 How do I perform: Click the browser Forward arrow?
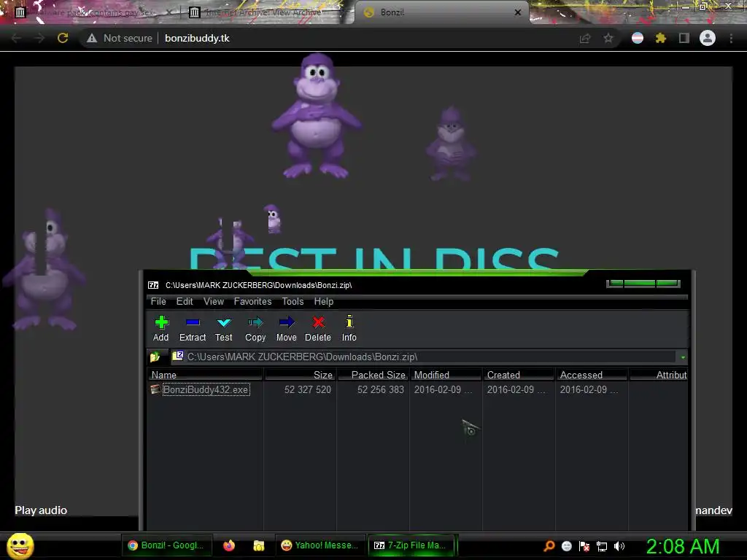39,38
